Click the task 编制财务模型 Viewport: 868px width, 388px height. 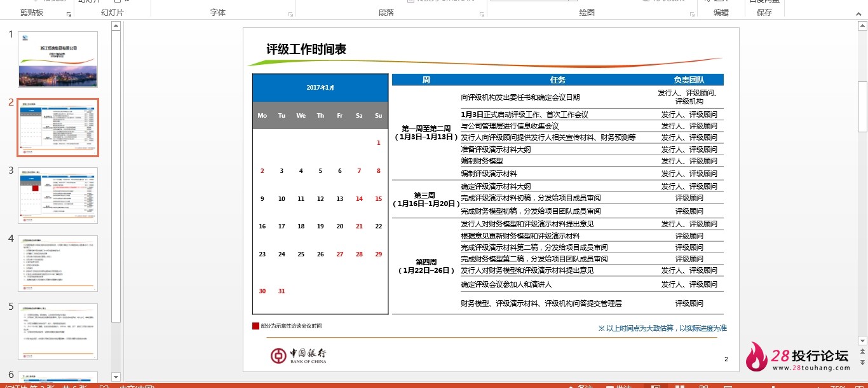coord(482,161)
